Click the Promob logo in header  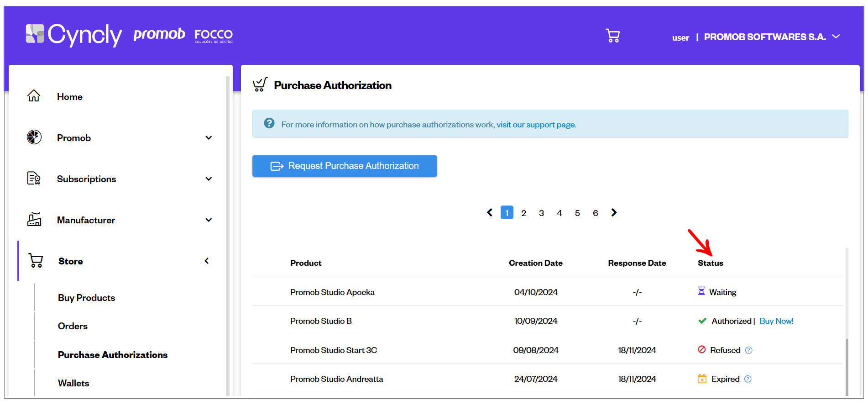[x=159, y=34]
